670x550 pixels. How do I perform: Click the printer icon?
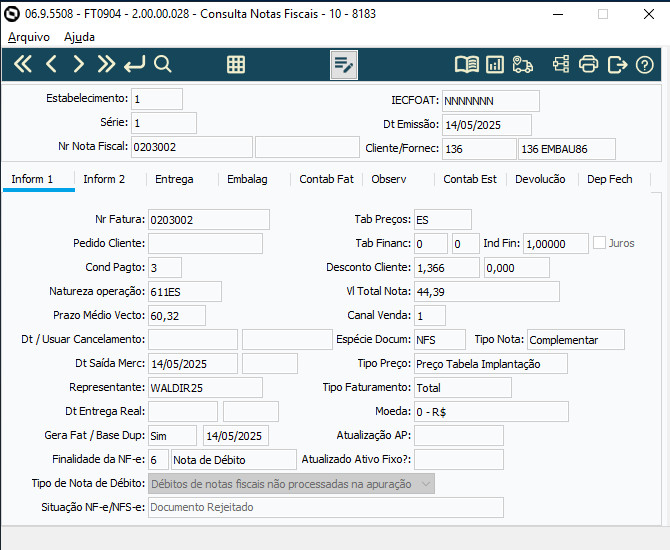588,65
